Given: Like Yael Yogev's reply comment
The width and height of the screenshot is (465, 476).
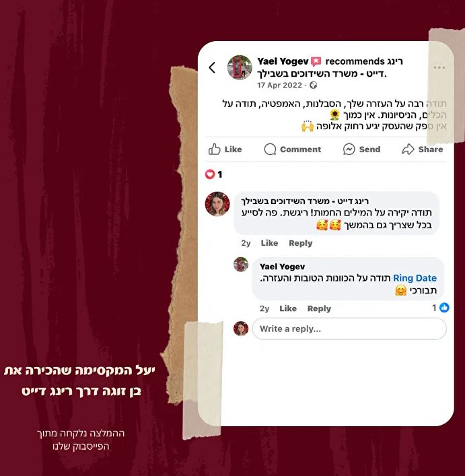Looking at the screenshot, I should click(x=288, y=308).
